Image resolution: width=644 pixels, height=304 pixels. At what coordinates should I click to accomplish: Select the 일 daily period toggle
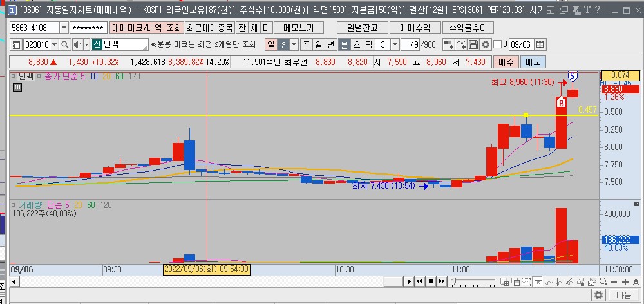pos(271,44)
